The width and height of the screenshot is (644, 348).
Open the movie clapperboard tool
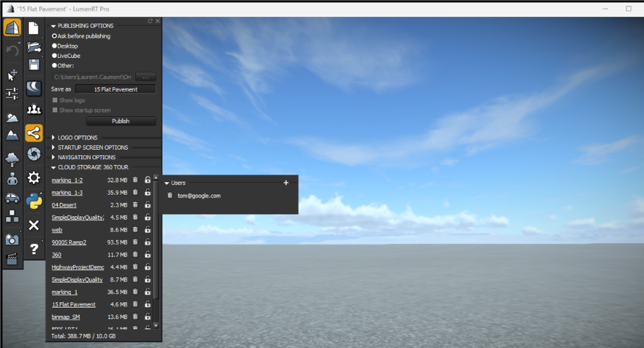(x=12, y=259)
